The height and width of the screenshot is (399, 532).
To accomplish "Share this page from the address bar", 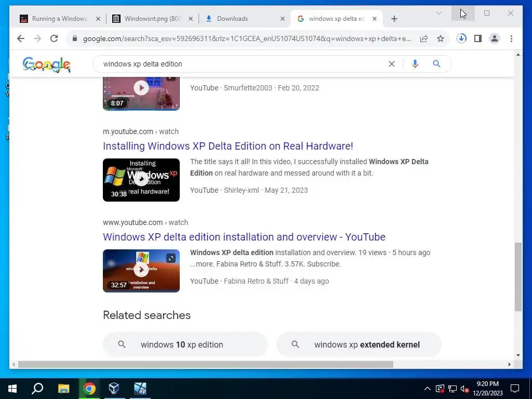I will 424,38.
